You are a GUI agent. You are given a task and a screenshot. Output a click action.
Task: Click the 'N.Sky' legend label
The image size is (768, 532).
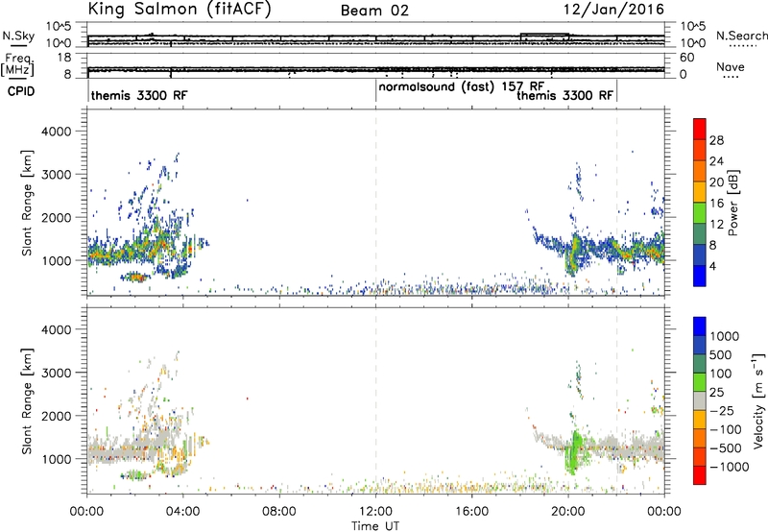[x=18, y=36]
